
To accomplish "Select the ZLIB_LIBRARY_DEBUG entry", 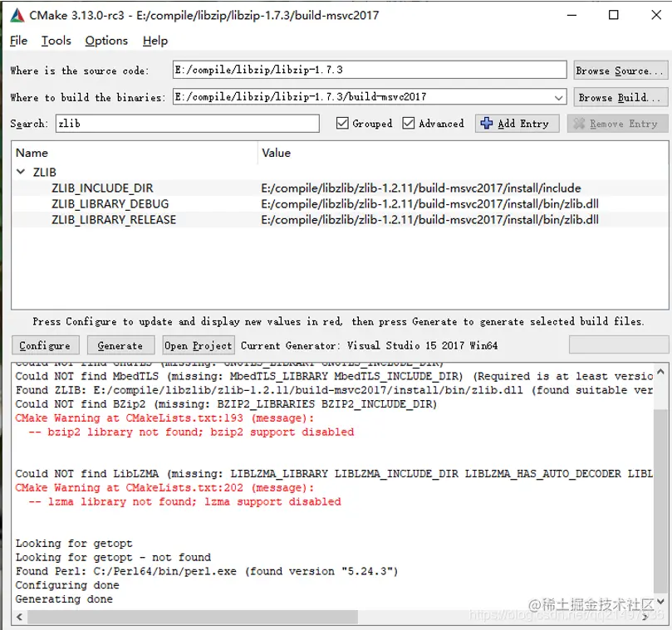I will (110, 204).
